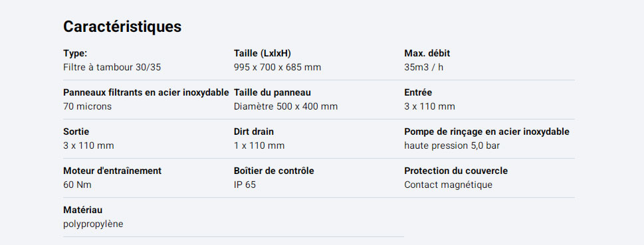The height and width of the screenshot is (245, 644).
Task: Select haute pression 5,0 bar text
Action: 452,145
